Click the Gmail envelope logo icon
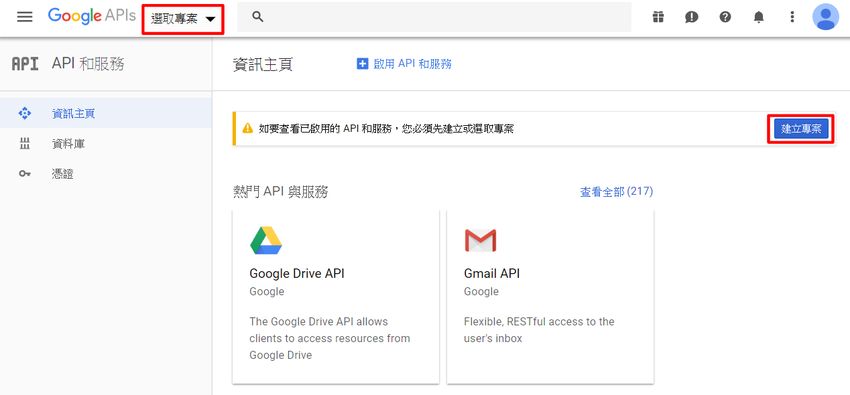 click(x=480, y=241)
